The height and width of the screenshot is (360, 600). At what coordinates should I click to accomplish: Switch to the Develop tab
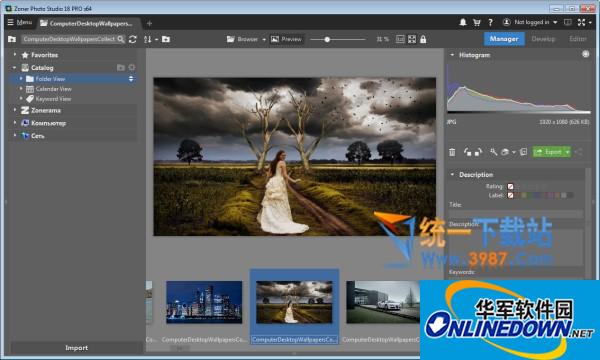(543, 39)
